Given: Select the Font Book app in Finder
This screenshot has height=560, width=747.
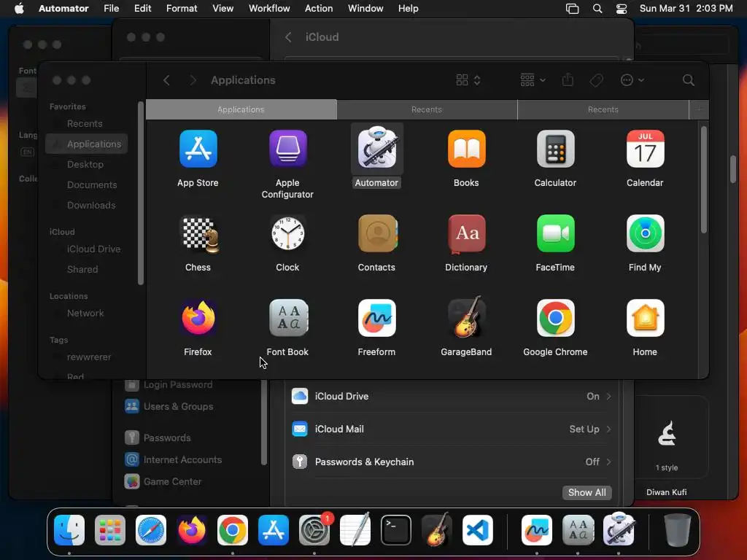Looking at the screenshot, I should pos(287,318).
